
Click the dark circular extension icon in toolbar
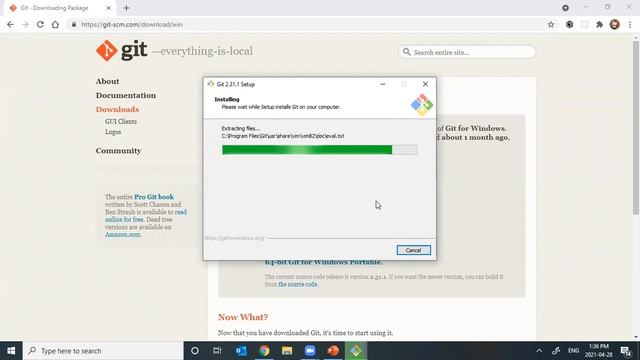(569, 24)
